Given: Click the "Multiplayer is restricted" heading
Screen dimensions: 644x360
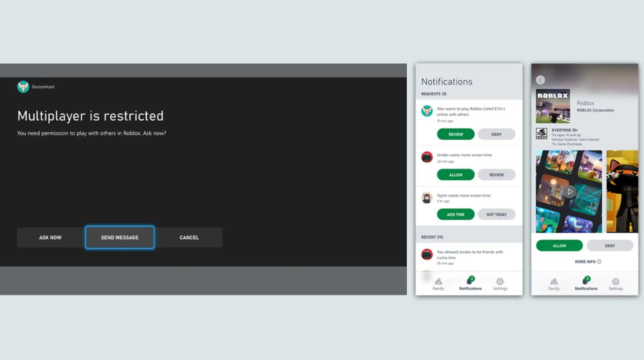Looking at the screenshot, I should tap(90, 116).
